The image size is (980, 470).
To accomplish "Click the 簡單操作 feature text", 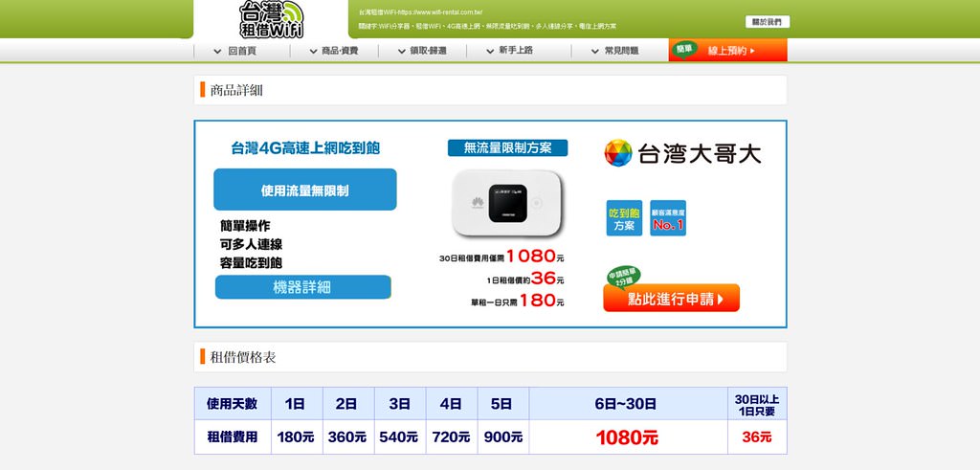I will 245,226.
